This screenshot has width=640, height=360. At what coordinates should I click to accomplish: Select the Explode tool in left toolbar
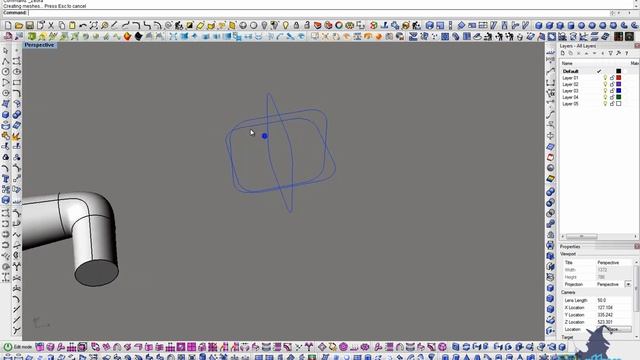[16, 136]
